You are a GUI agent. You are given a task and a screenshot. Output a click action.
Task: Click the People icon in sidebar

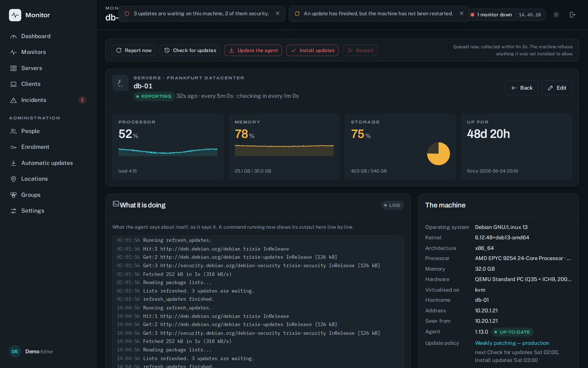pos(13,131)
